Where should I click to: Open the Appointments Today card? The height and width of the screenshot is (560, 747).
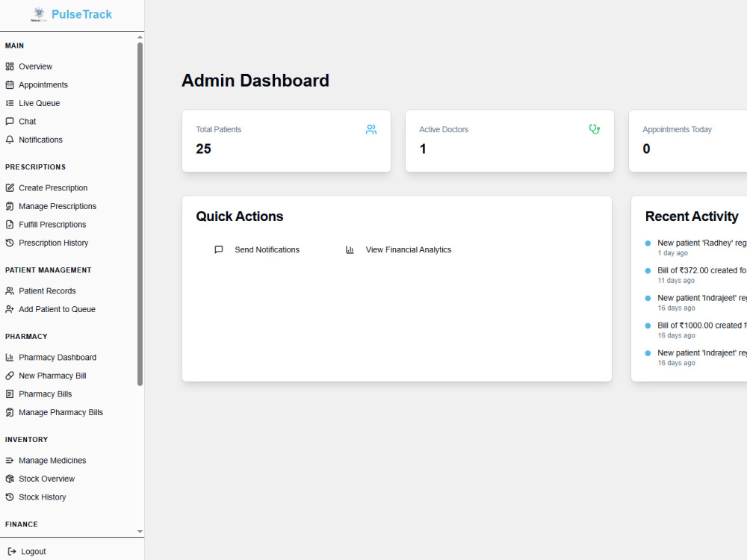point(688,141)
